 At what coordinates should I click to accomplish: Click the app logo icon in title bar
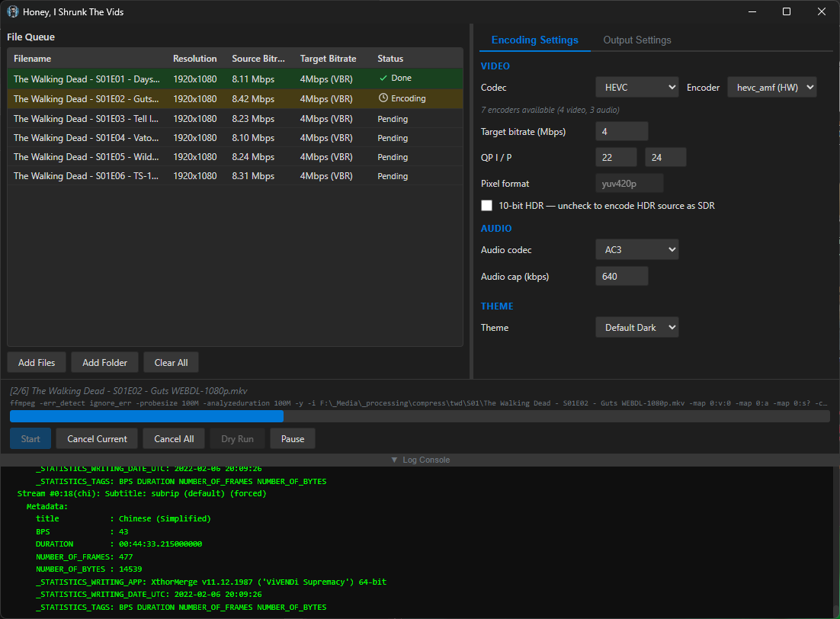[x=13, y=11]
